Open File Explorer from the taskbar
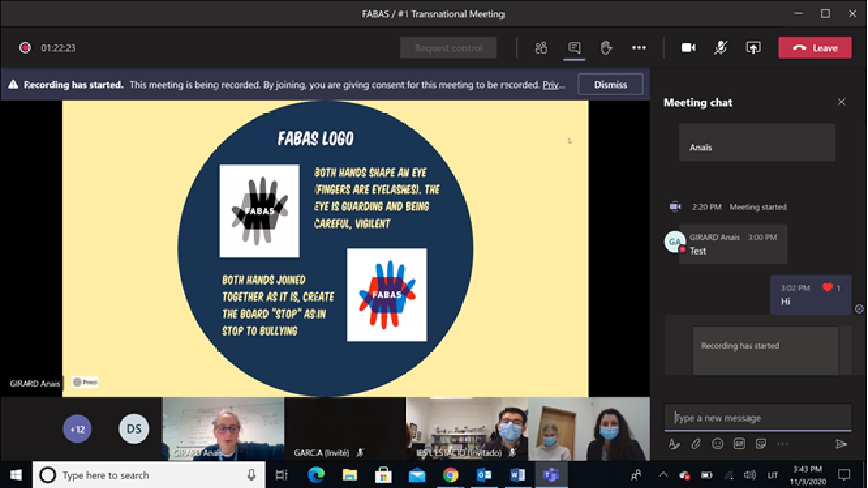This screenshot has width=868, height=488. (349, 475)
